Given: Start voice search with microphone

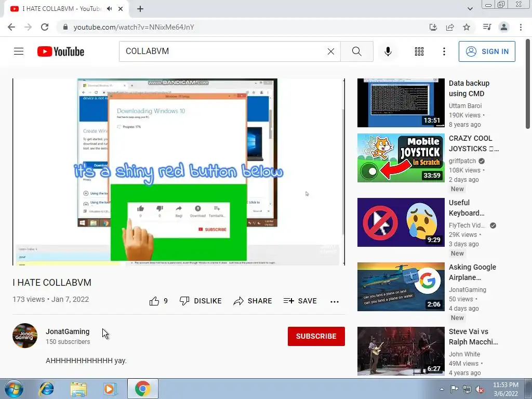Looking at the screenshot, I should (x=388, y=51).
